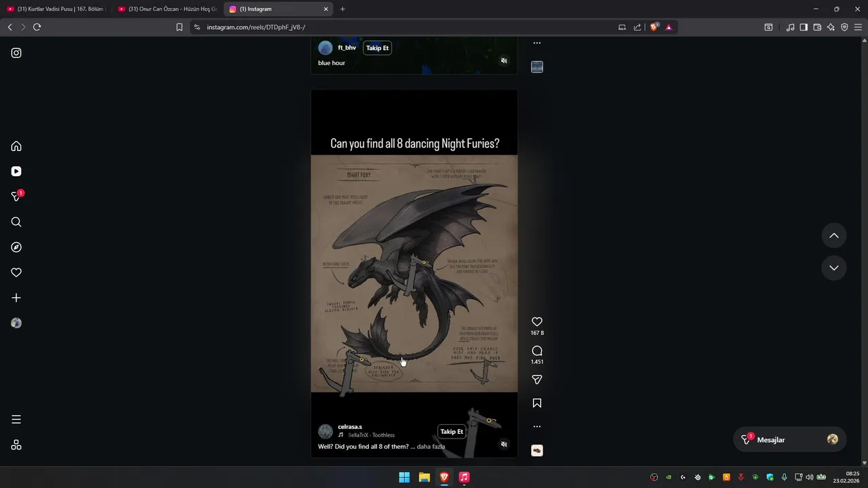Open the Brave VPN shield icon

(844, 27)
